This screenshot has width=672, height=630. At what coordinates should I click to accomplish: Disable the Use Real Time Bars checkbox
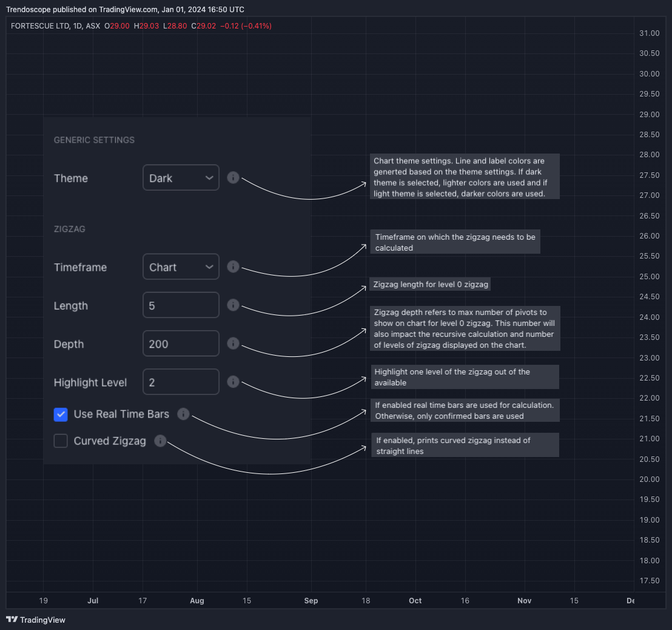[x=61, y=415]
